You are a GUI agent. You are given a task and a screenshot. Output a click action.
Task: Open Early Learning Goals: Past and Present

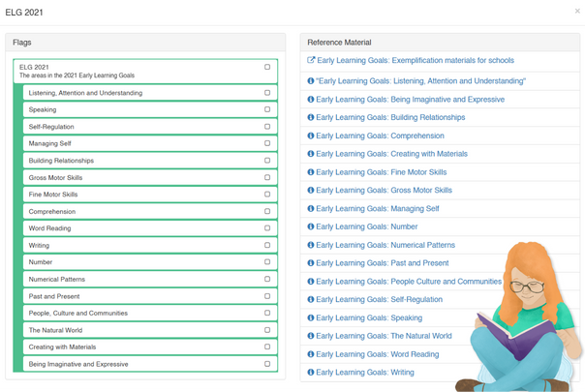pos(382,263)
